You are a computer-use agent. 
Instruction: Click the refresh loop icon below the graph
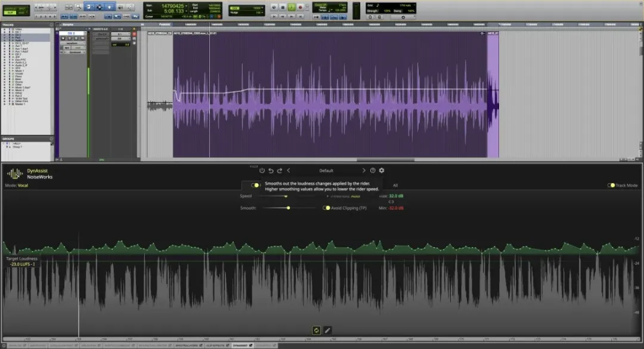tap(316, 330)
